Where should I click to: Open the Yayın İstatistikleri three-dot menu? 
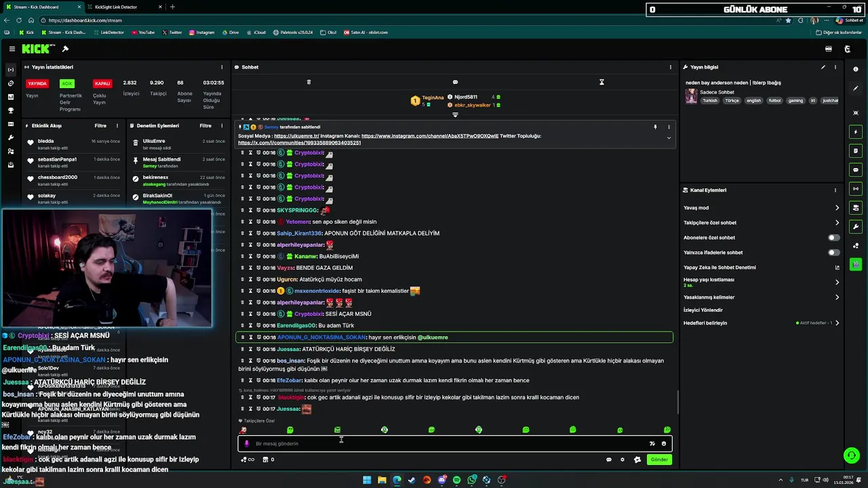click(222, 67)
